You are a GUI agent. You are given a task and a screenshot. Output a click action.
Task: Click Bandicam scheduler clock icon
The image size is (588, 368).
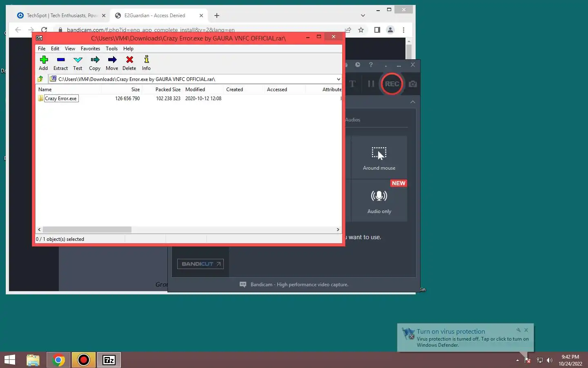[x=358, y=65]
